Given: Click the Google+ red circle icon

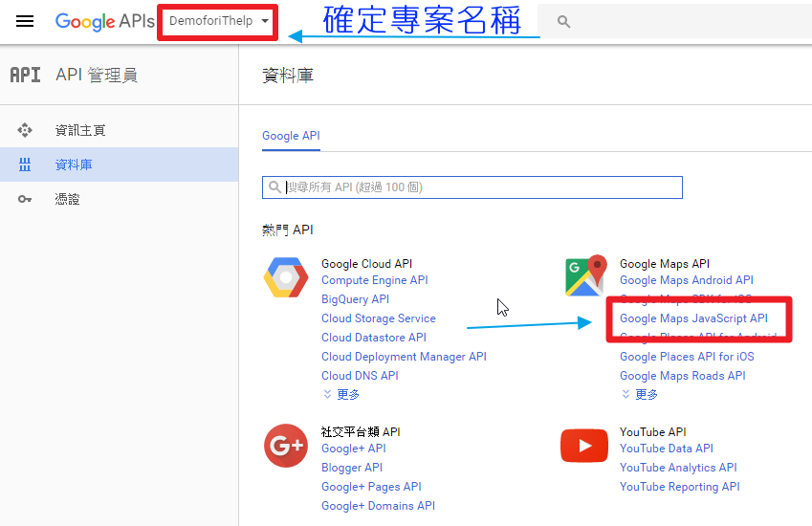Looking at the screenshot, I should point(286,446).
